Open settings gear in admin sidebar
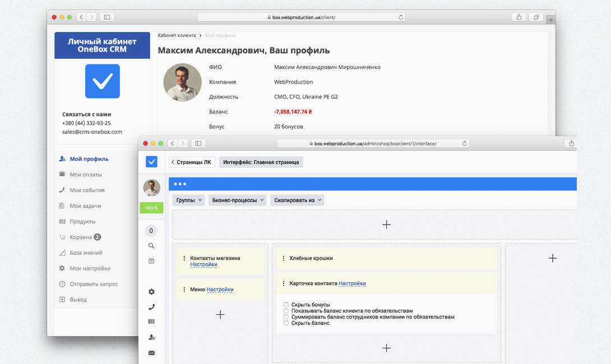Screen dimensions: 611x364 tap(151, 292)
